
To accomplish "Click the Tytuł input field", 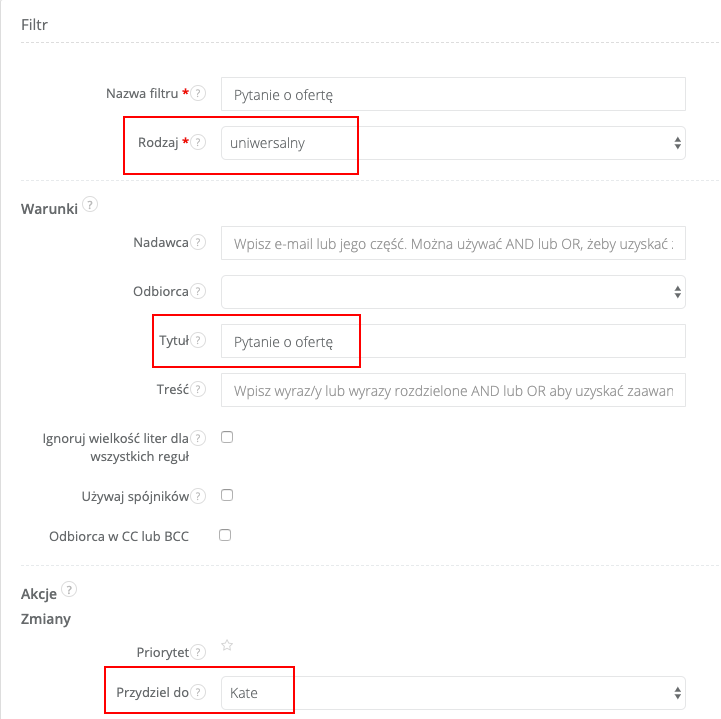I will pos(453,341).
